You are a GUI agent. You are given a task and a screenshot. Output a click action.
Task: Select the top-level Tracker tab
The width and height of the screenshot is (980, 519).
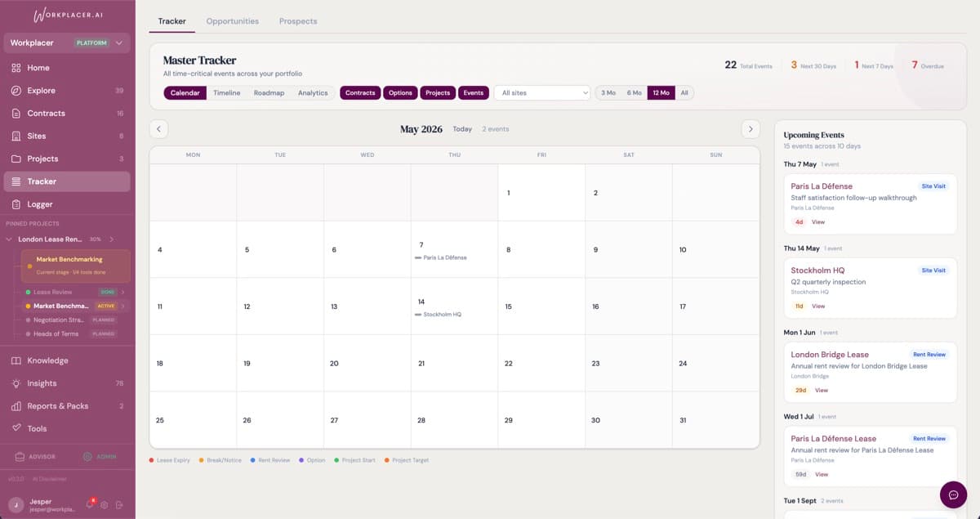coord(172,21)
